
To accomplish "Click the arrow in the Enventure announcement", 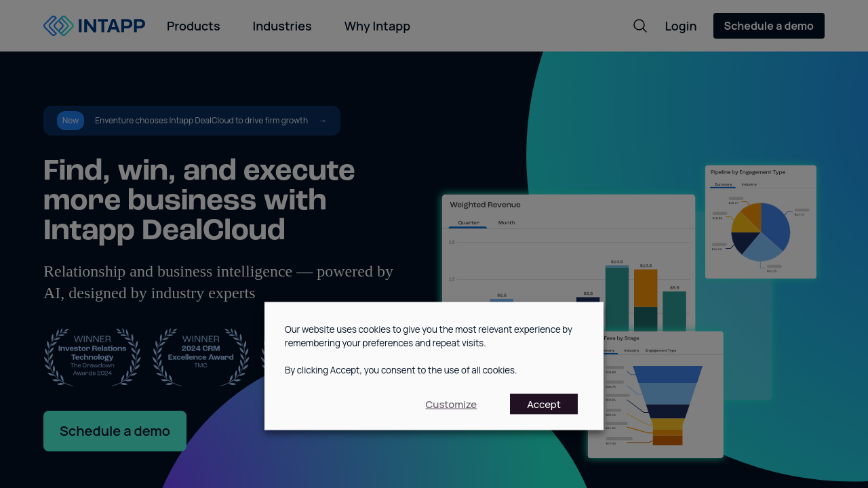I will click(x=322, y=121).
